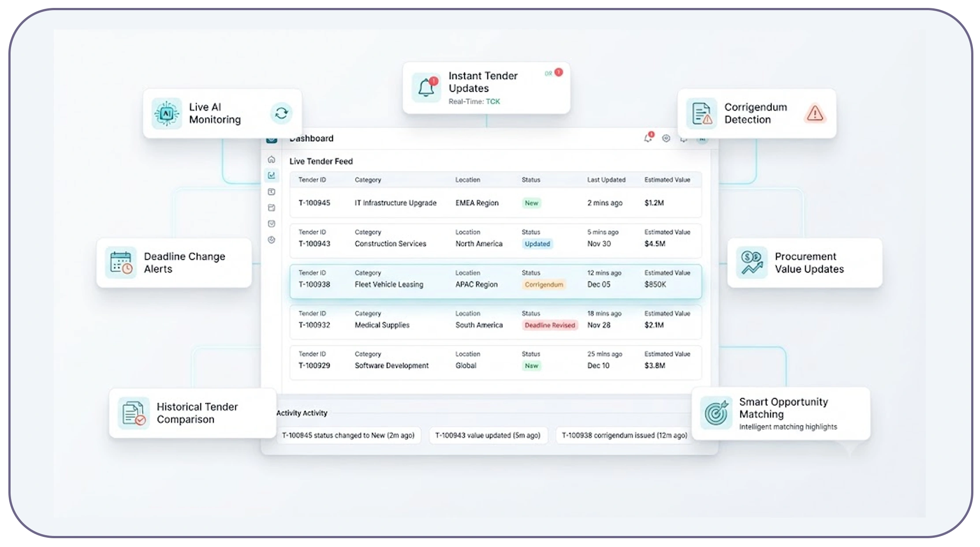Click the Tender ID column header
The width and height of the screenshot is (980, 547).
(x=312, y=180)
